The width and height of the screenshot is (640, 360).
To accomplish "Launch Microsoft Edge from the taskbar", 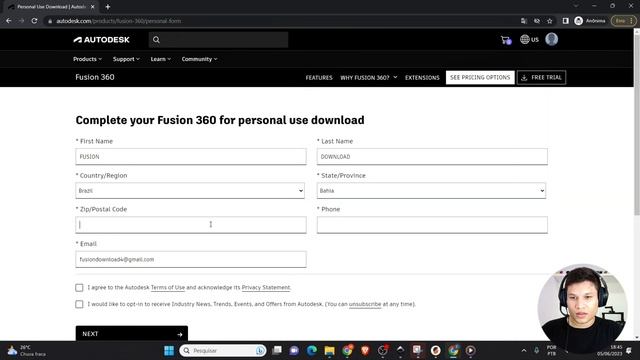I will pos(312,350).
